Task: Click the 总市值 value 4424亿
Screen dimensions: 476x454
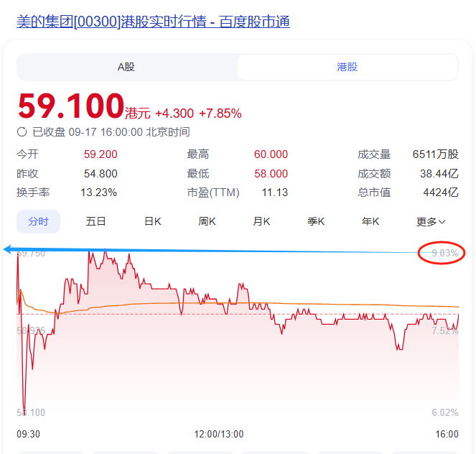Action: click(441, 193)
